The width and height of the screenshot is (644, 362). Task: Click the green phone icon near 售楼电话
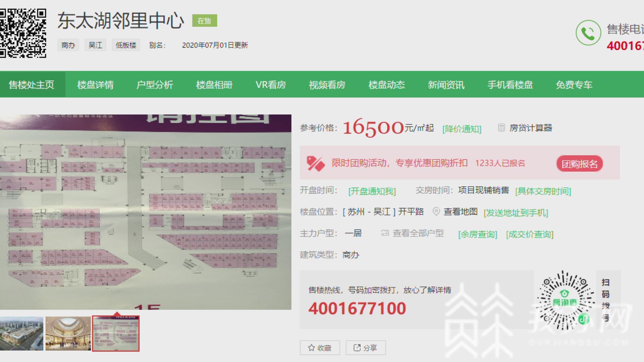pyautogui.click(x=588, y=33)
